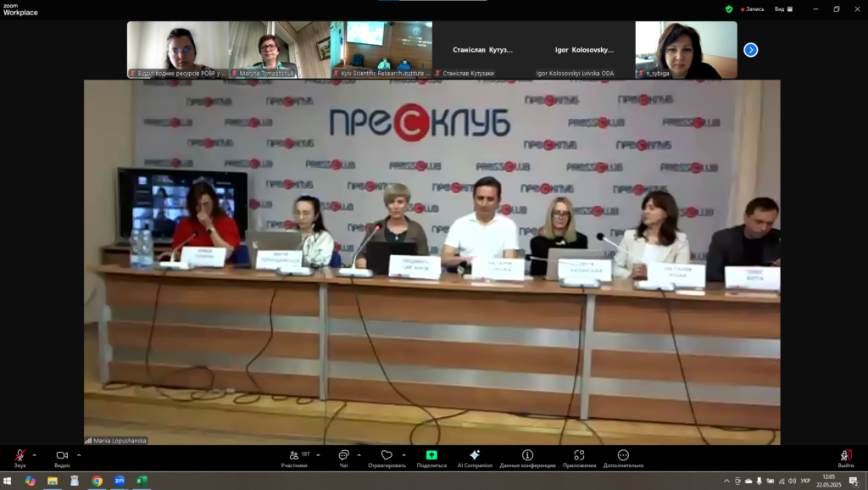Click the Zoom Workplace logo in title bar

(x=20, y=9)
